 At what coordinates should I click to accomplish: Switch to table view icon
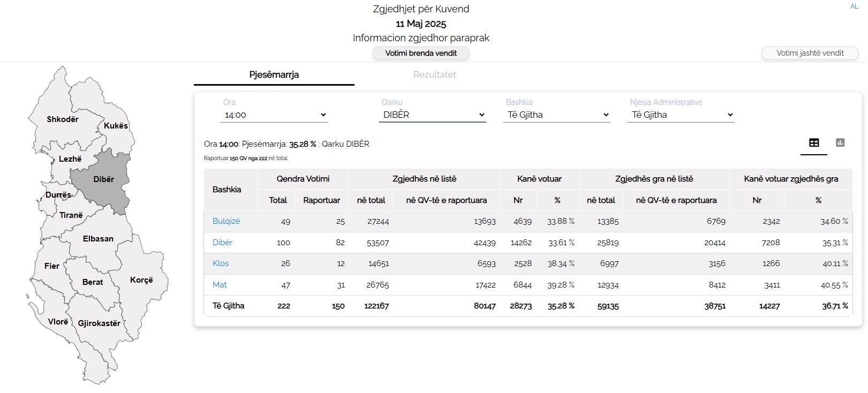click(813, 143)
